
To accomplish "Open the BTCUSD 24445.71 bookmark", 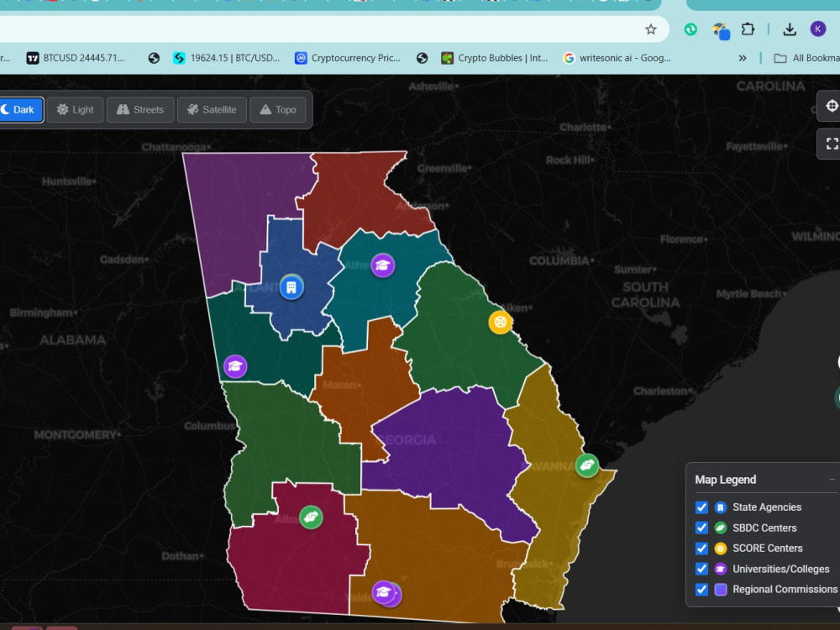I will (76, 58).
